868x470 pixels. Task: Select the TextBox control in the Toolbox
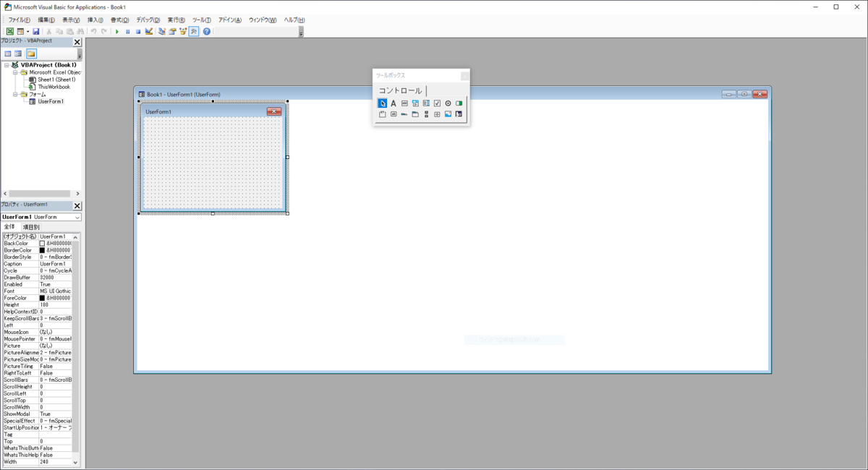click(x=404, y=103)
